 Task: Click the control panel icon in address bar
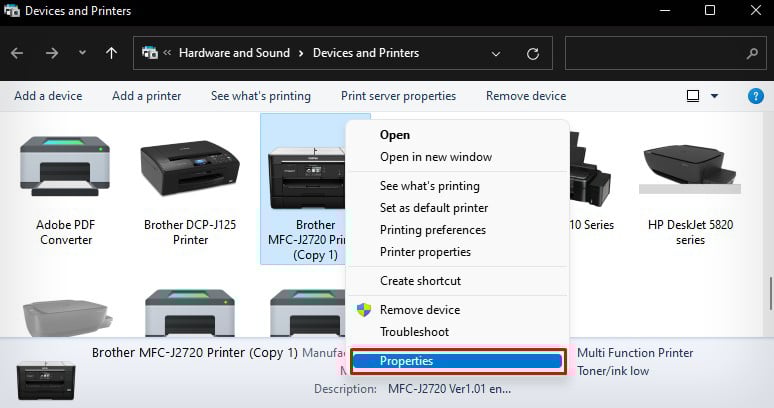pos(150,52)
